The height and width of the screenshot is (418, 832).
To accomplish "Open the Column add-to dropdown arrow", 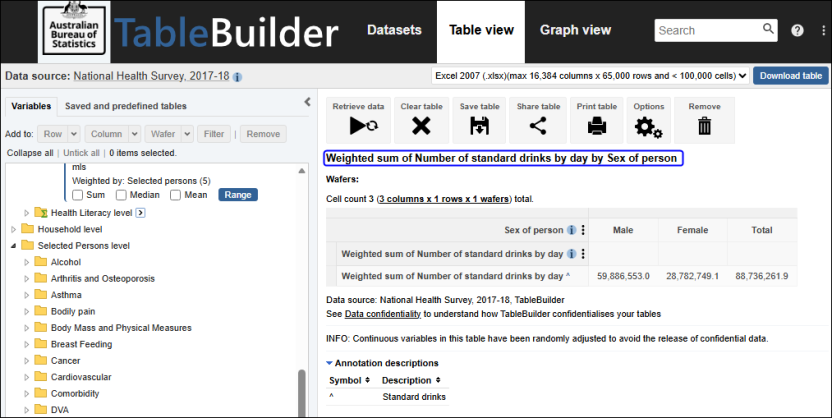I will (x=134, y=134).
